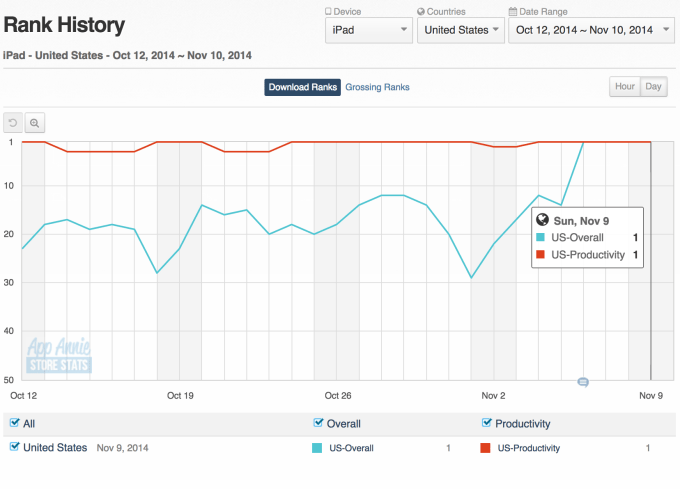Image resolution: width=680 pixels, height=489 pixels.
Task: Open the iPad device dropdown
Action: [x=369, y=30]
